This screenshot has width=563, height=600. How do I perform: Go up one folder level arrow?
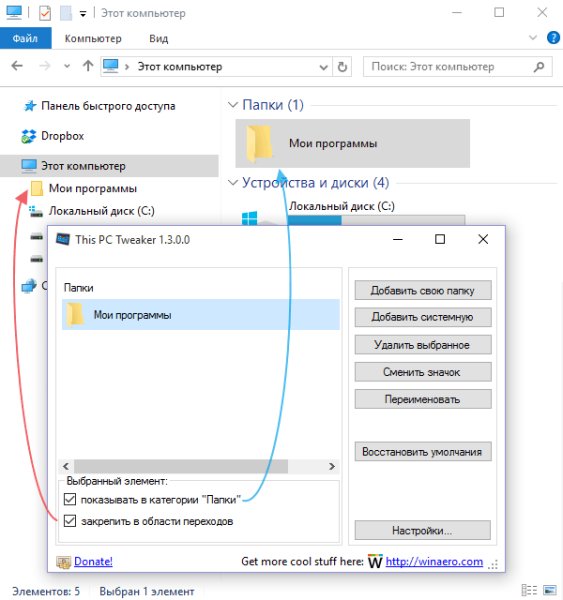[88, 66]
